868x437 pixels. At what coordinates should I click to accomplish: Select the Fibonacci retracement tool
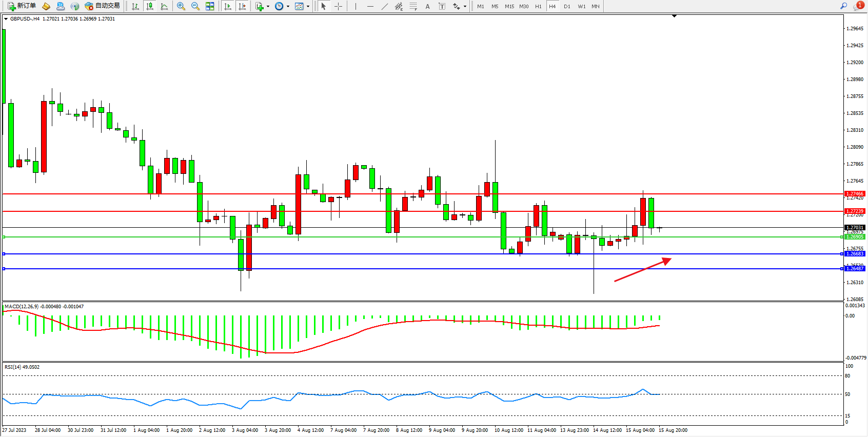[413, 6]
